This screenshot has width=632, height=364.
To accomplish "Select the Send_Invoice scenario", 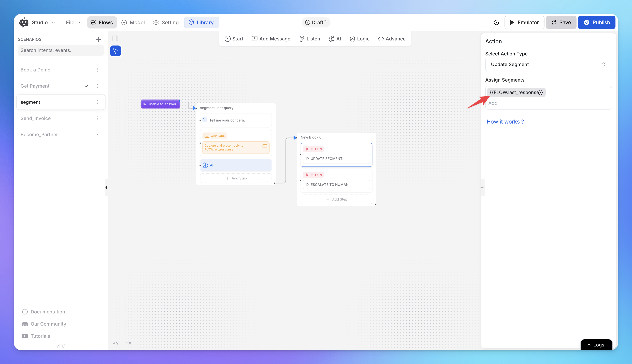I will [x=36, y=118].
